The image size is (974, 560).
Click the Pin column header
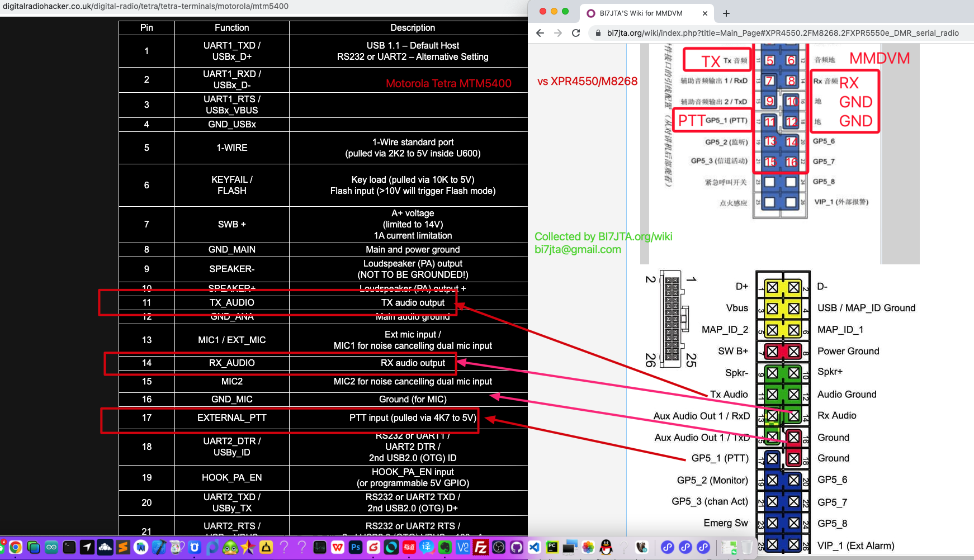point(146,27)
